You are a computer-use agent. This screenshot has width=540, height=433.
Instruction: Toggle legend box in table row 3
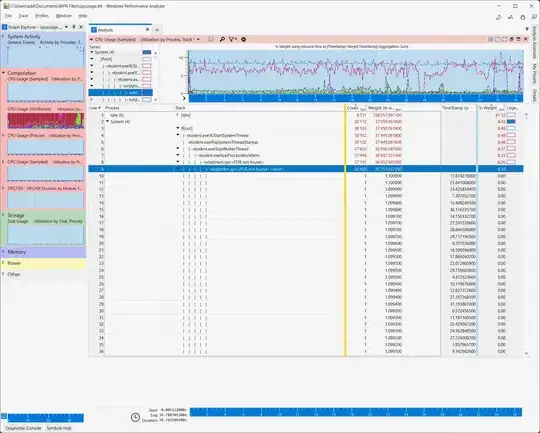(x=511, y=128)
